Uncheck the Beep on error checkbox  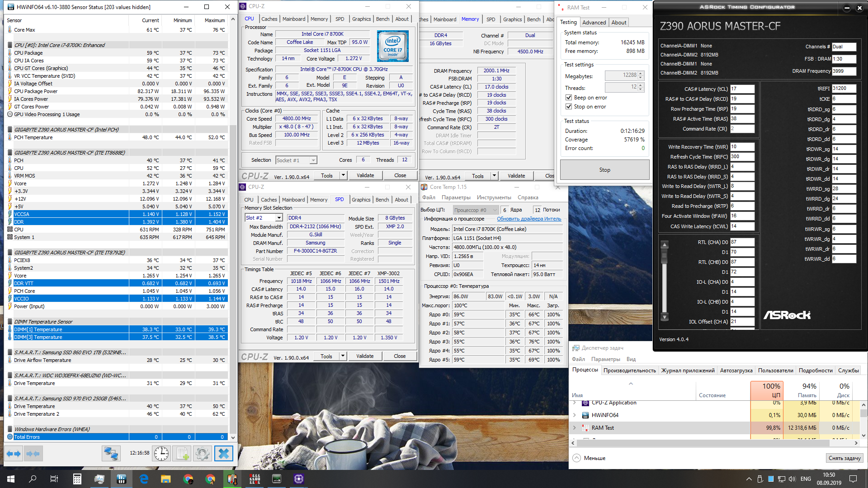[x=569, y=98]
